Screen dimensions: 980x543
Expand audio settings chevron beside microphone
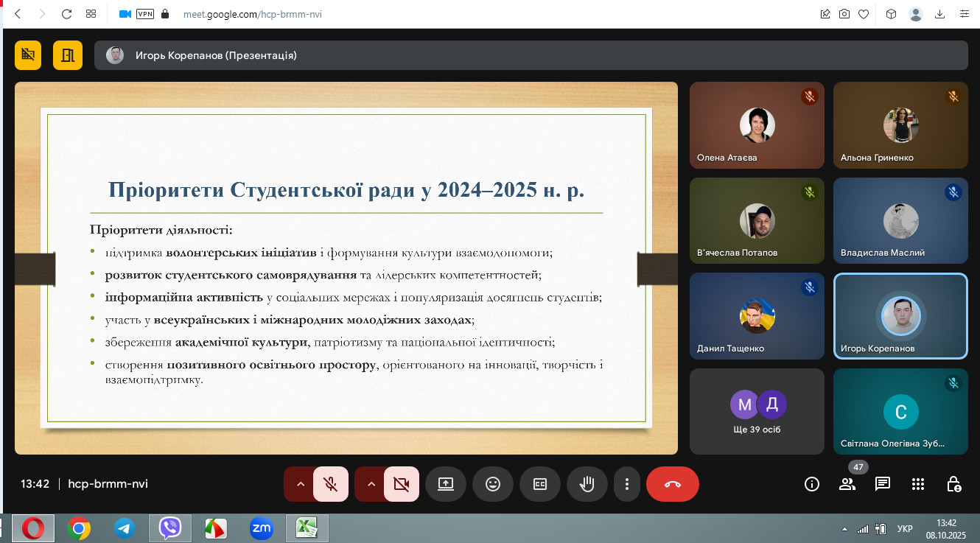coord(300,484)
